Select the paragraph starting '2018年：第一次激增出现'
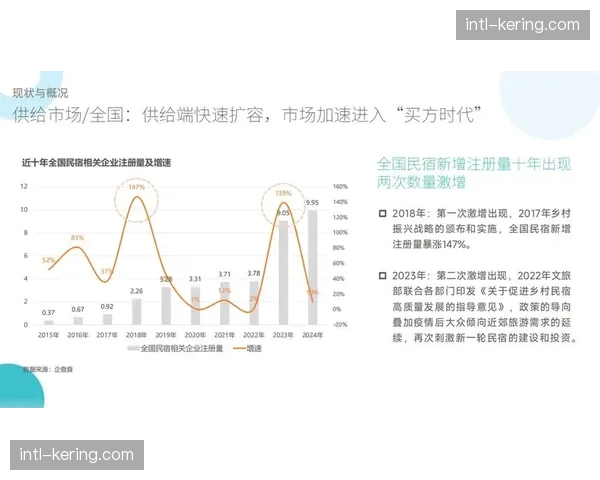Screen dimensions: 600x480 pos(481,229)
